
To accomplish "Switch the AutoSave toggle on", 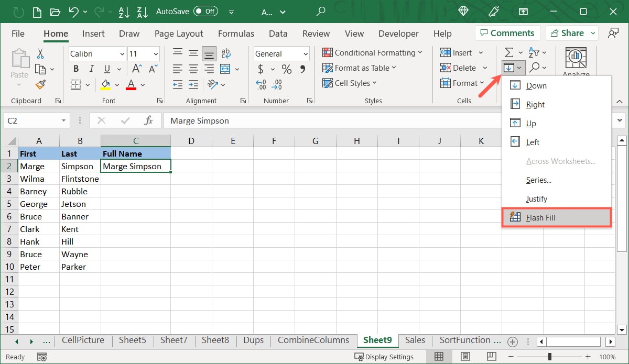I will point(205,11).
